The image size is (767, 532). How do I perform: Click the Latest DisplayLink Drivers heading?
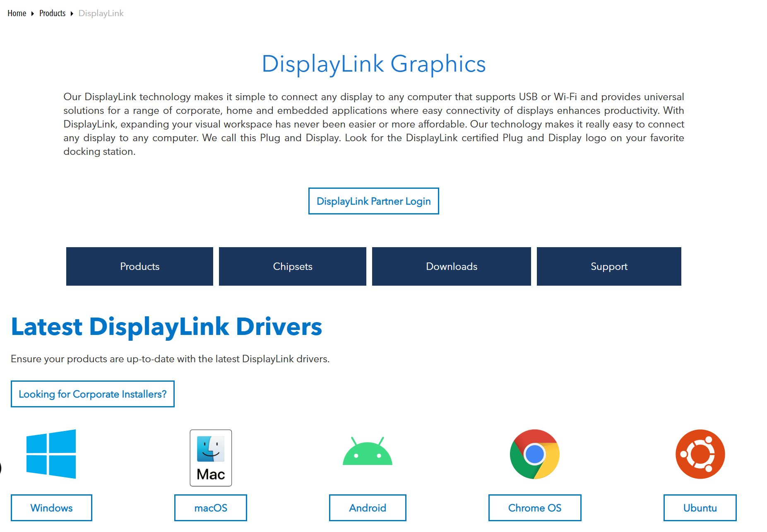[166, 326]
